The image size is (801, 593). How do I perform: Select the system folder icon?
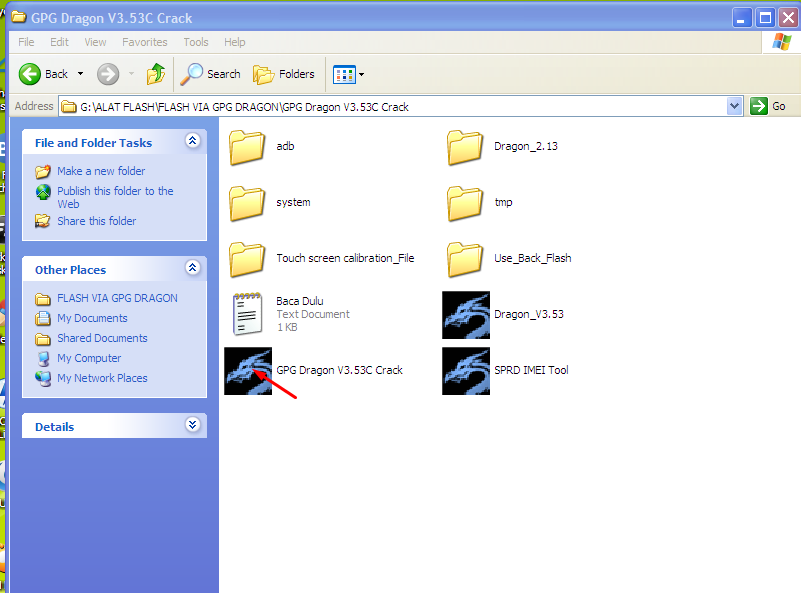click(x=247, y=203)
